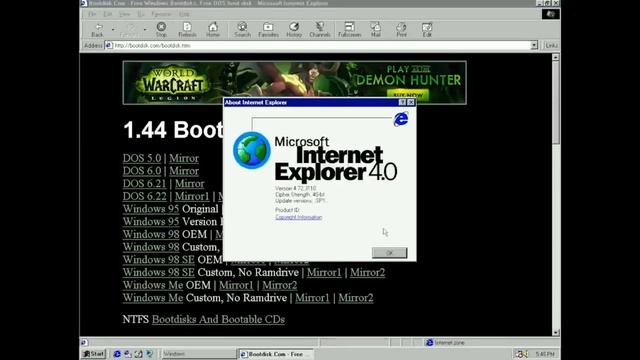The height and width of the screenshot is (360, 640).
Task: Launch Outlook Express from quick launch
Action: (x=128, y=354)
